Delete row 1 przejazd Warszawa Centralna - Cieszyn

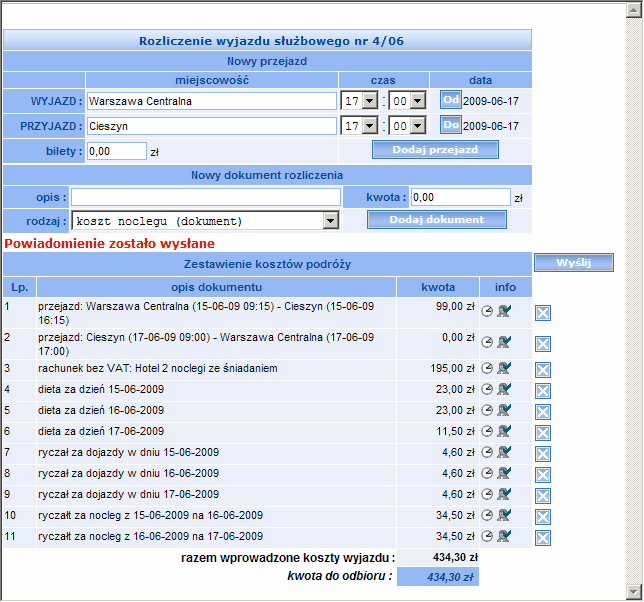[x=543, y=313]
